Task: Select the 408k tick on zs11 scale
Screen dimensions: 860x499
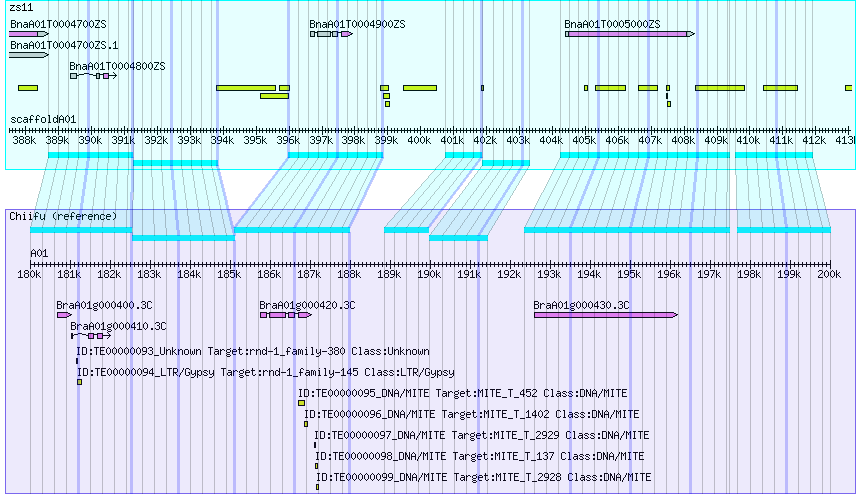Action: tap(683, 140)
